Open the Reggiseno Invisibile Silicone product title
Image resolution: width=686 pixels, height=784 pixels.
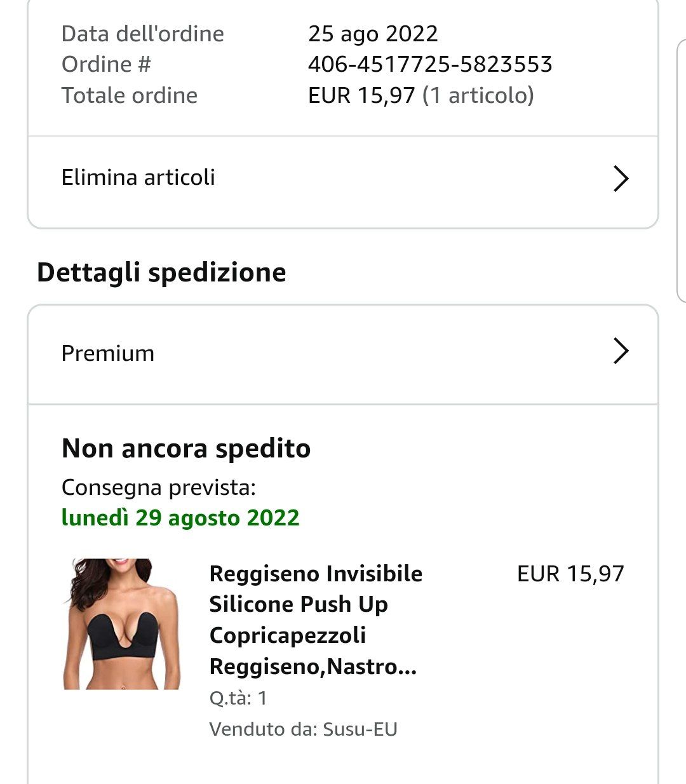316,619
